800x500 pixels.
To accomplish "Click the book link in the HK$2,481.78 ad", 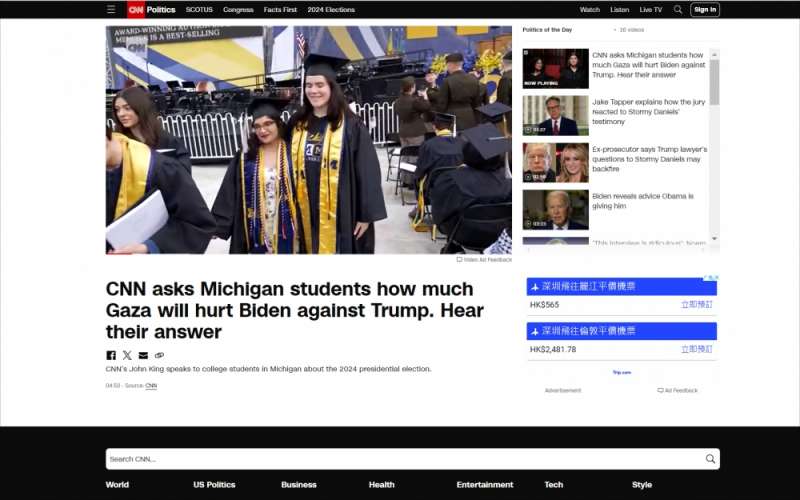I will 696,349.
